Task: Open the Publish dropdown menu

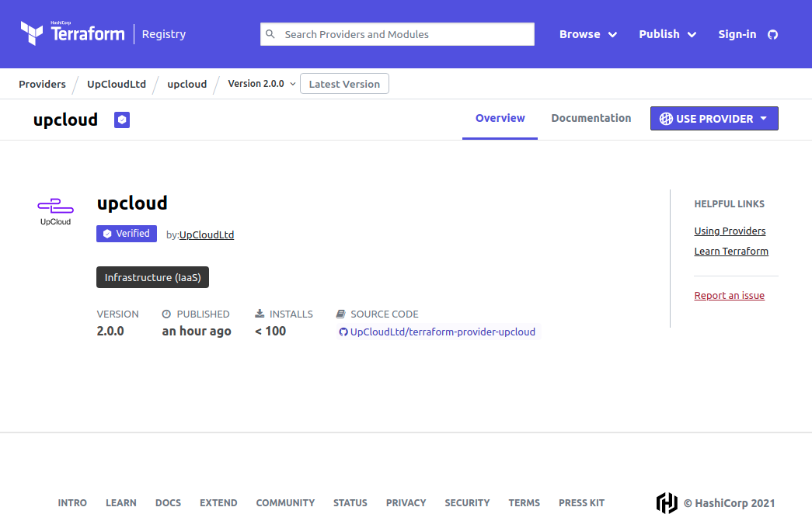Action: tap(667, 34)
